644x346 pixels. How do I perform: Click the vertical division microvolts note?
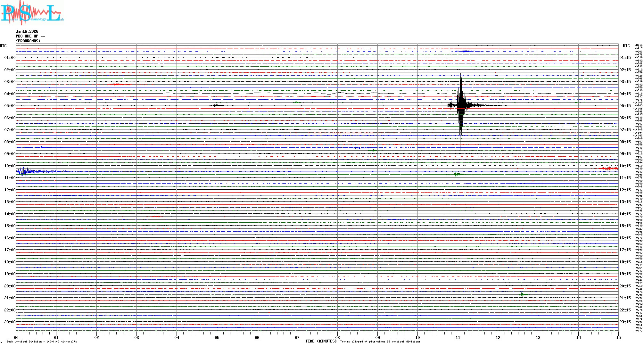click(42, 342)
